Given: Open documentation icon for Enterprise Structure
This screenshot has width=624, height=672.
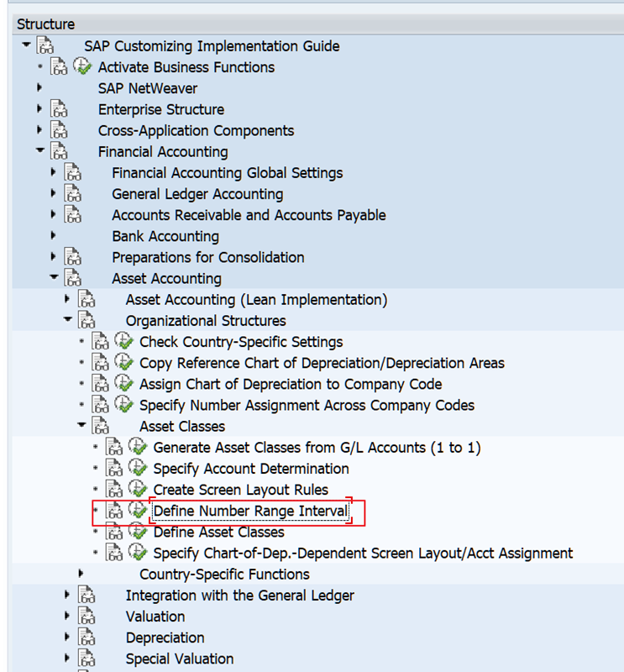Looking at the screenshot, I should click(x=59, y=109).
